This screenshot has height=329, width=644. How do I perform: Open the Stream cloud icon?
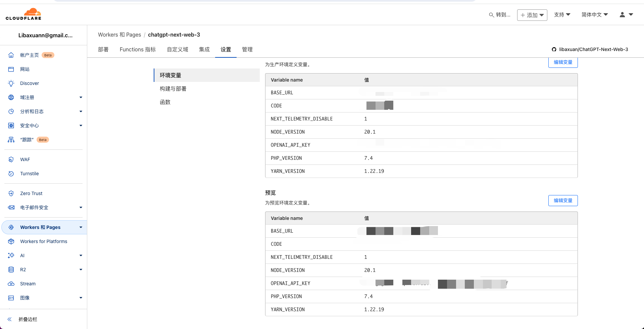(x=11, y=284)
